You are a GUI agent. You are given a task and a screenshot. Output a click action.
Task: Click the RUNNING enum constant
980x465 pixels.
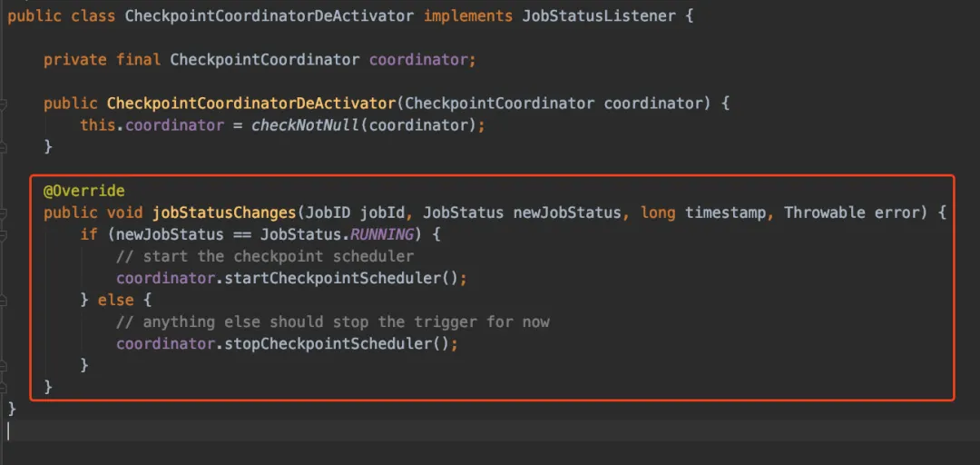pos(382,234)
